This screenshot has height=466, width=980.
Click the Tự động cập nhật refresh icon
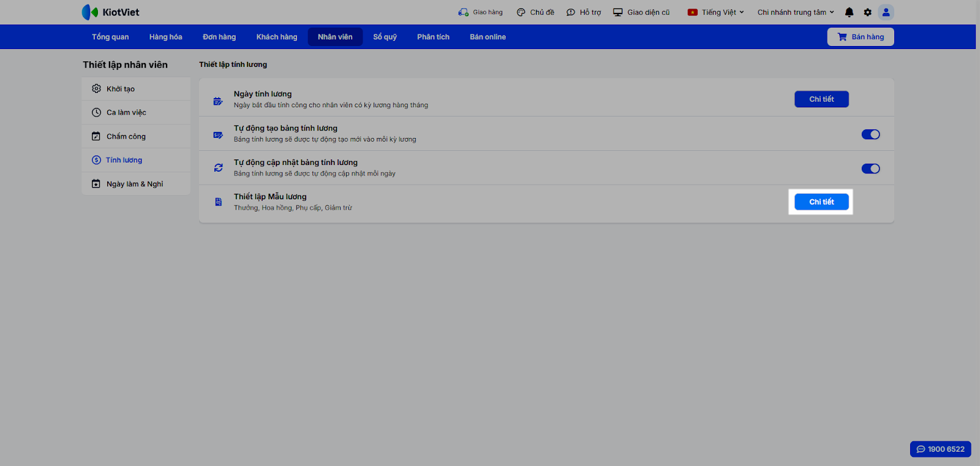[218, 167]
